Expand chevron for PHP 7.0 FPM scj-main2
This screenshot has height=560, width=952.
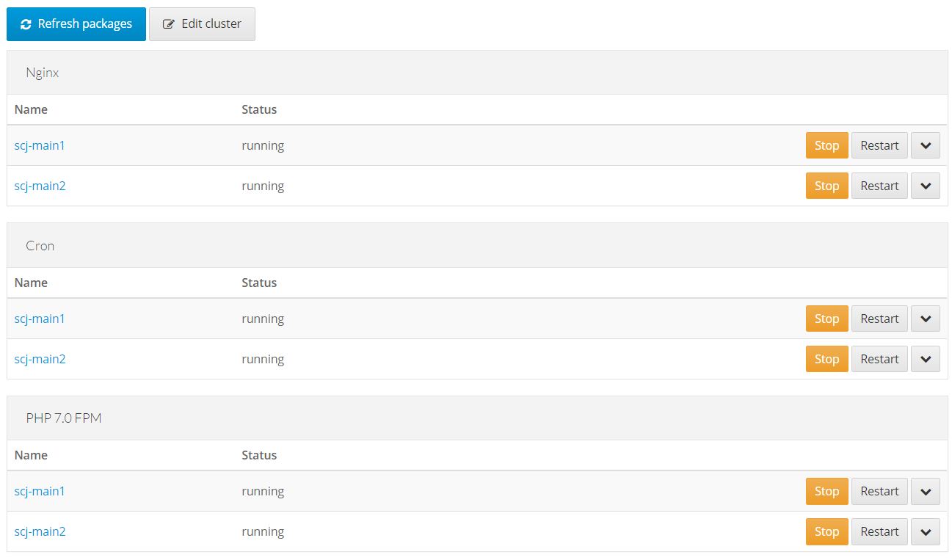coord(926,531)
